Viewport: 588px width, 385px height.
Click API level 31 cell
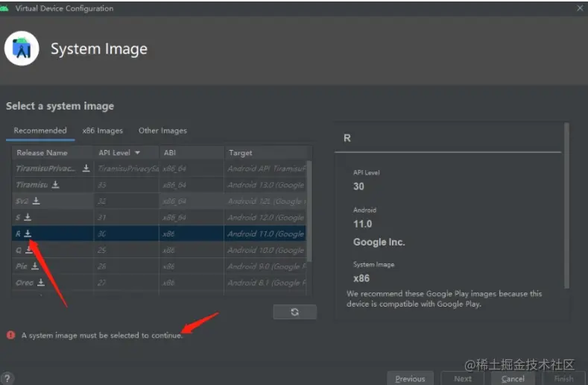pyautogui.click(x=127, y=217)
